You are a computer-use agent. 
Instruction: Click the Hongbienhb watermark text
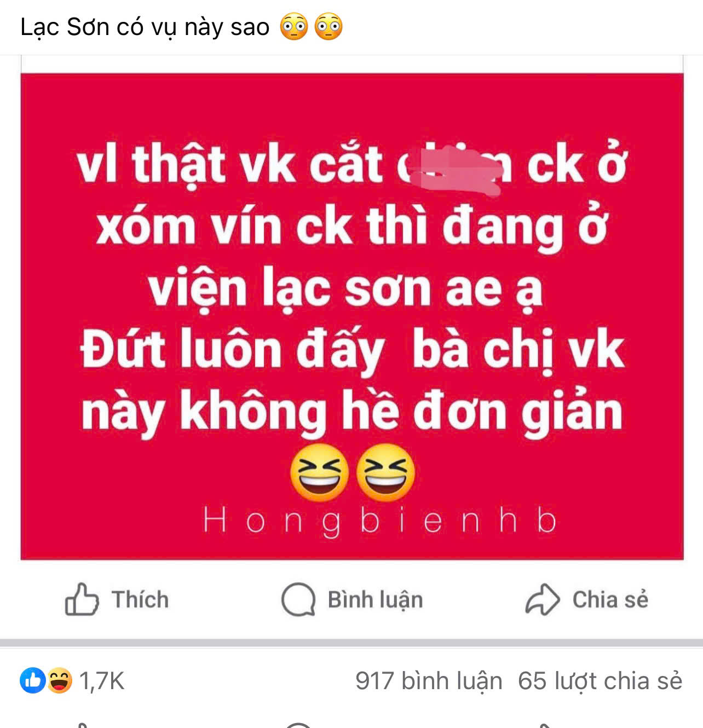380,521
